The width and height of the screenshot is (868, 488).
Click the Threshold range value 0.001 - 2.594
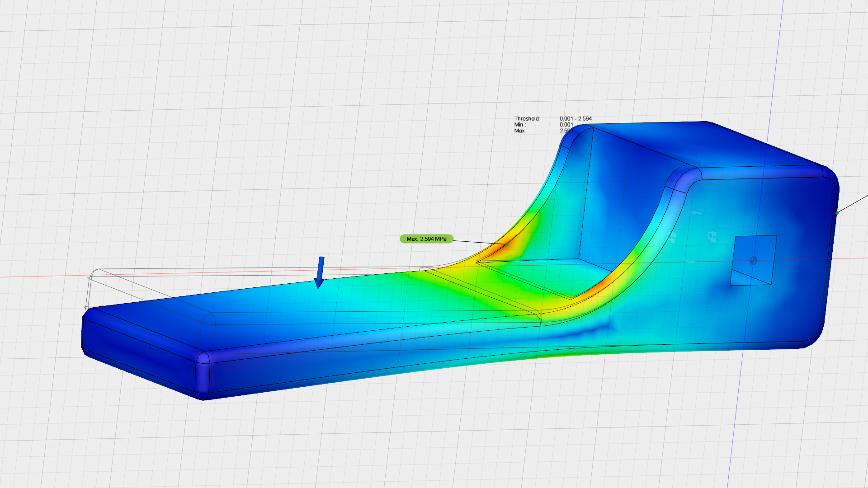(575, 119)
